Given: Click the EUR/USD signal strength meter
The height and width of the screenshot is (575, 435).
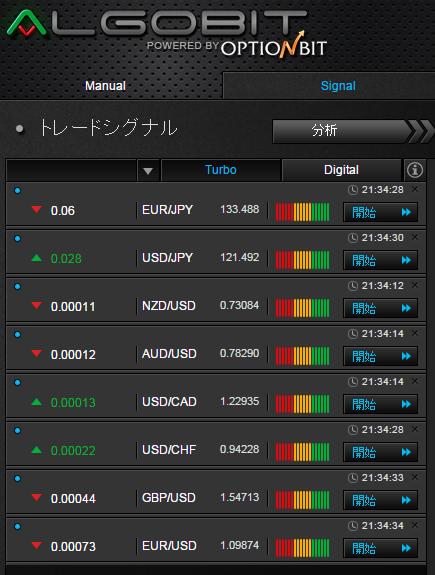Looking at the screenshot, I should (x=302, y=548).
